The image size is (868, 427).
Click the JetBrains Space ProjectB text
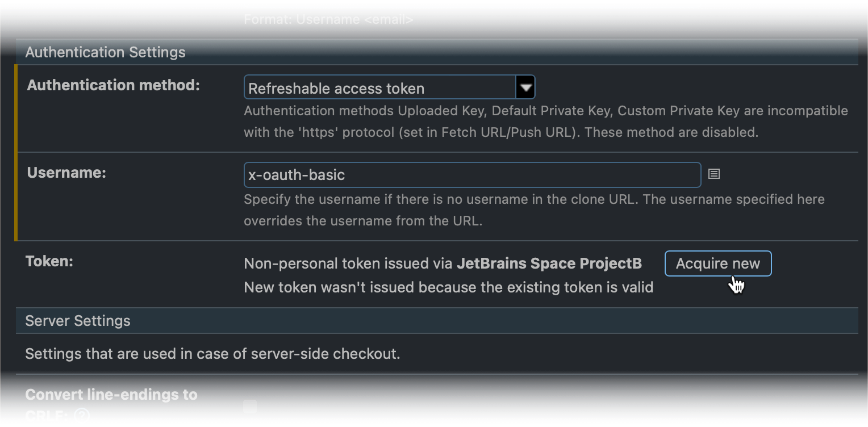(549, 263)
